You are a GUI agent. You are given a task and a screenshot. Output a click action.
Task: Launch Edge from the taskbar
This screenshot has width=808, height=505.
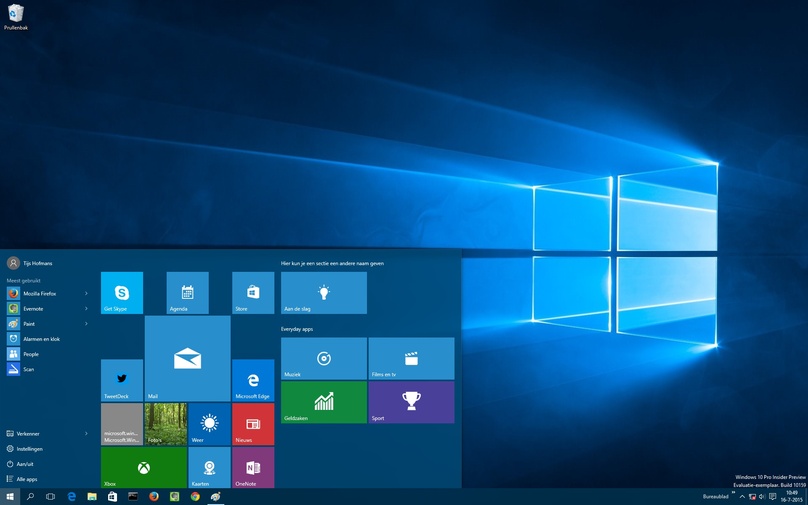click(72, 497)
